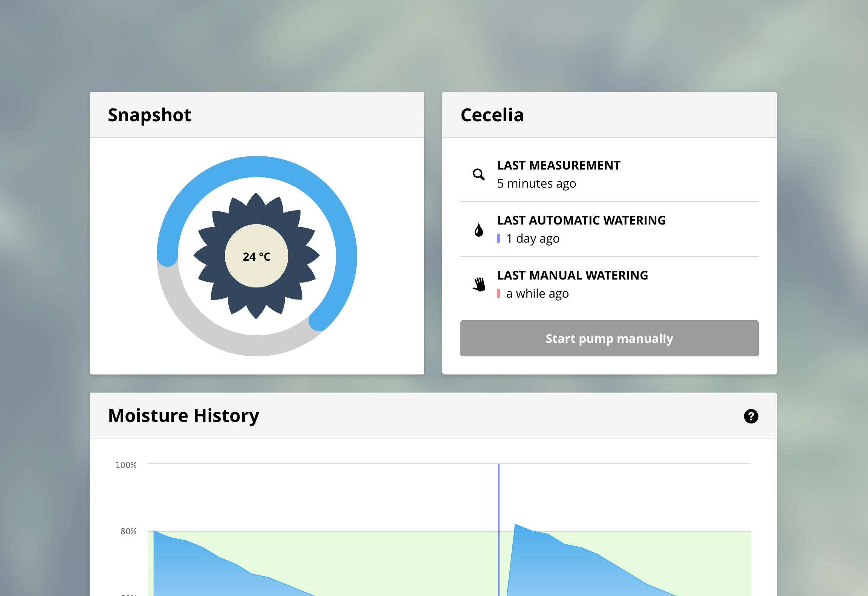Open the Moisture History help icon
Viewport: 868px width, 596px height.
click(751, 416)
